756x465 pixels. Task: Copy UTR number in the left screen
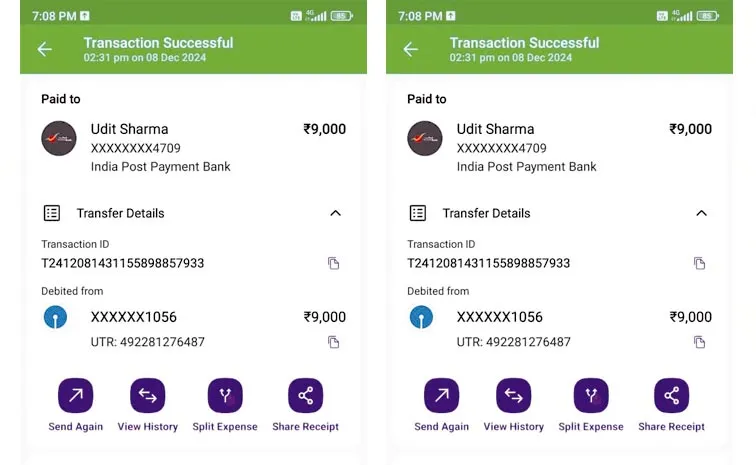[x=334, y=342]
